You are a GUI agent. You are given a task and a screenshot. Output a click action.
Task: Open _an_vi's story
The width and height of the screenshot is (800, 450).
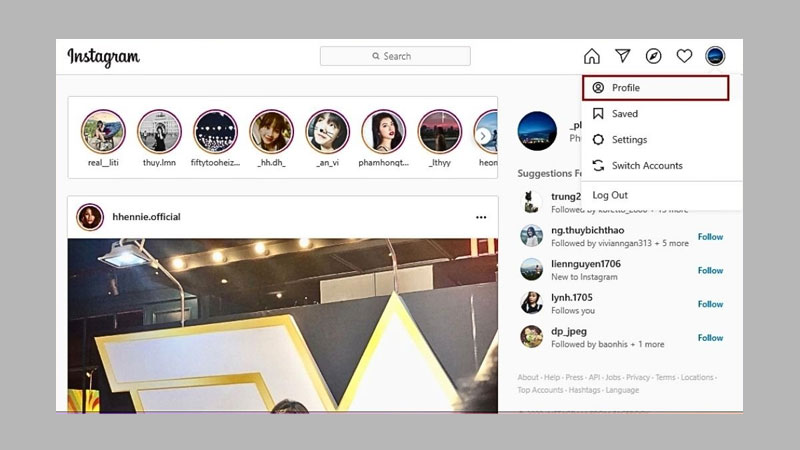tap(328, 132)
